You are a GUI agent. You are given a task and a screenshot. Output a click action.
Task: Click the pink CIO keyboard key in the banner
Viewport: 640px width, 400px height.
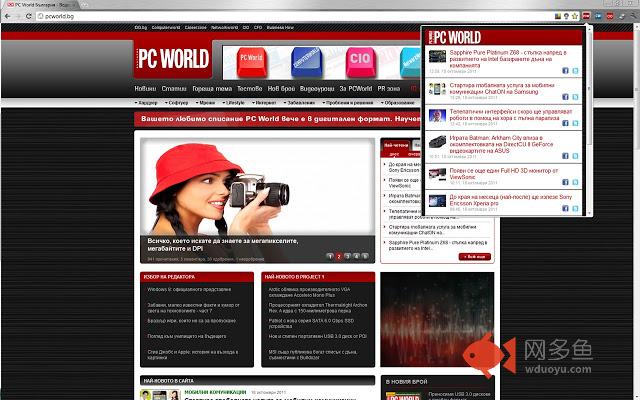tap(360, 62)
